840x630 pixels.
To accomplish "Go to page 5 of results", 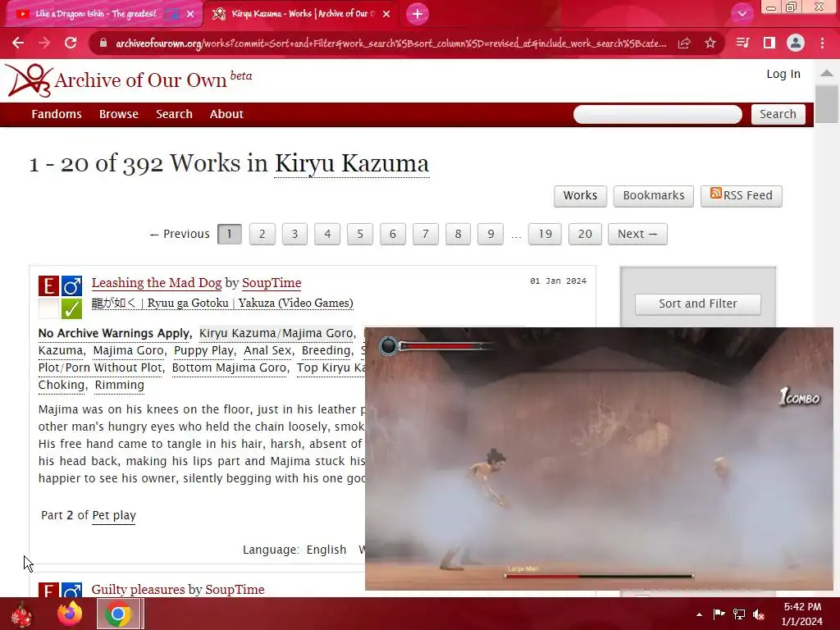I will click(x=360, y=234).
